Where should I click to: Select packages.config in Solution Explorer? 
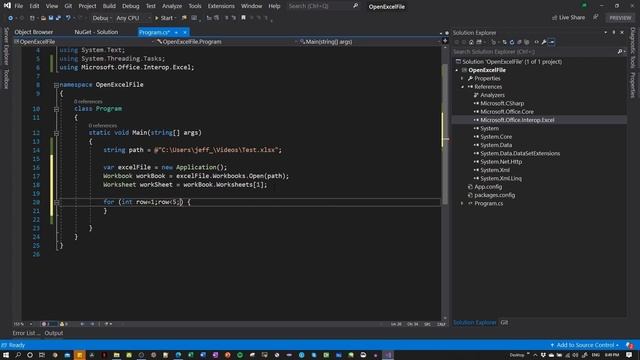click(494, 195)
